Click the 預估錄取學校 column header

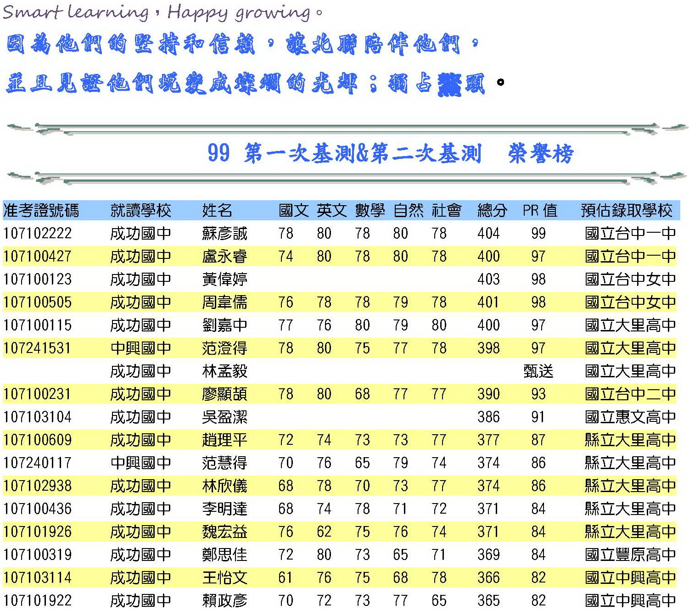tap(627, 211)
